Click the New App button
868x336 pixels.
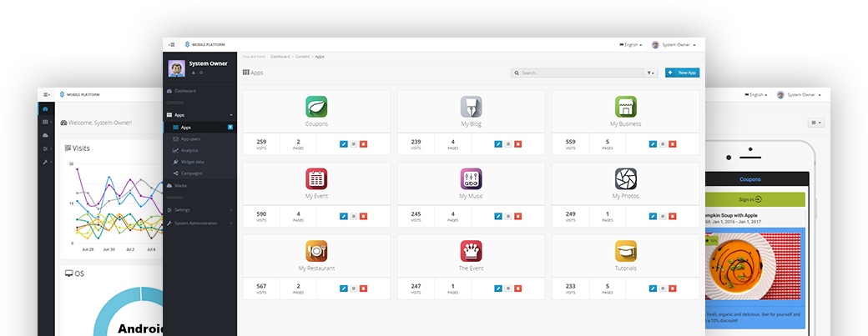tap(682, 73)
